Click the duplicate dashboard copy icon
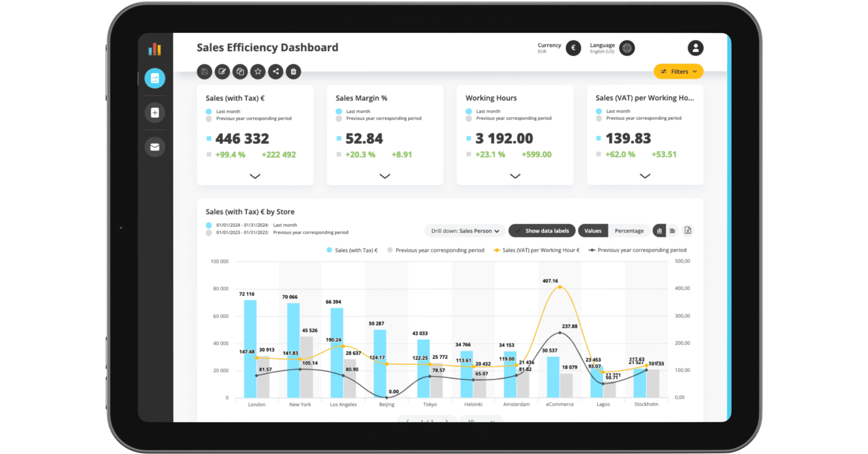The height and width of the screenshot is (454, 868). point(240,71)
